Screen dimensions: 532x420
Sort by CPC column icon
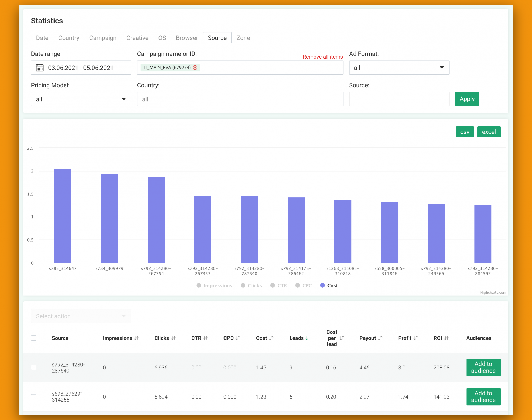[x=238, y=338]
